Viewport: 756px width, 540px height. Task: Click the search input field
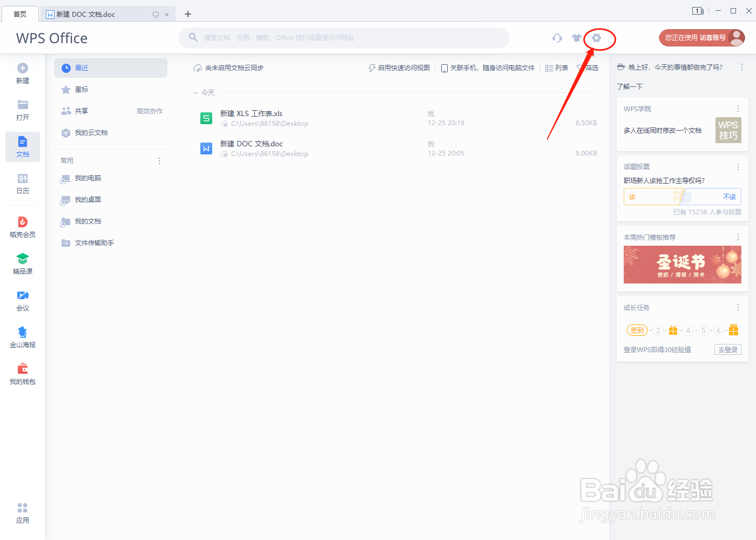click(x=344, y=38)
